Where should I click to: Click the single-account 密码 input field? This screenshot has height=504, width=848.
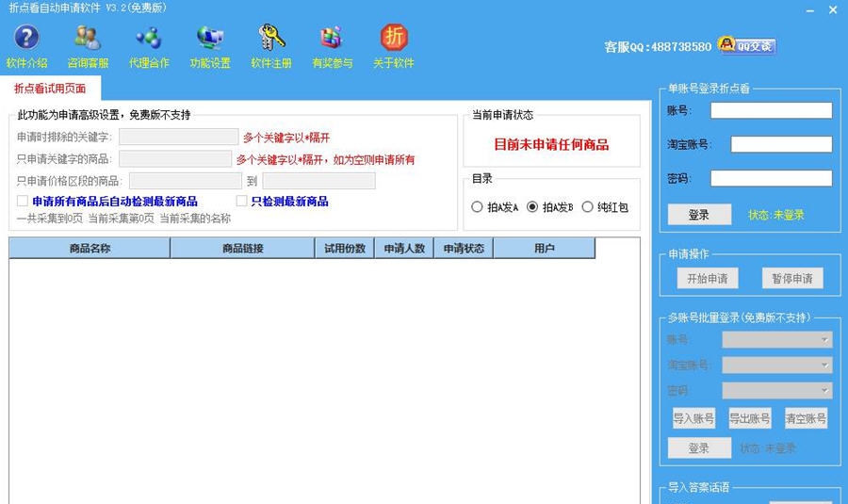point(771,178)
